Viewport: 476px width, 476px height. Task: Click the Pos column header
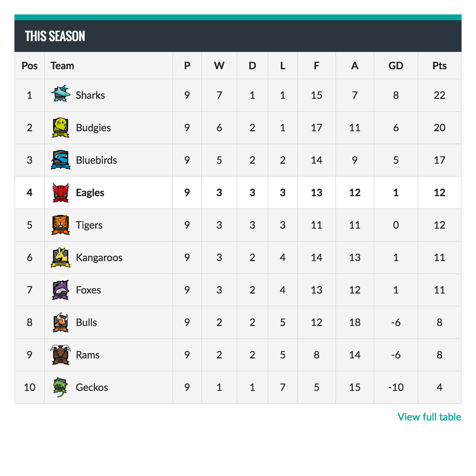(x=30, y=66)
